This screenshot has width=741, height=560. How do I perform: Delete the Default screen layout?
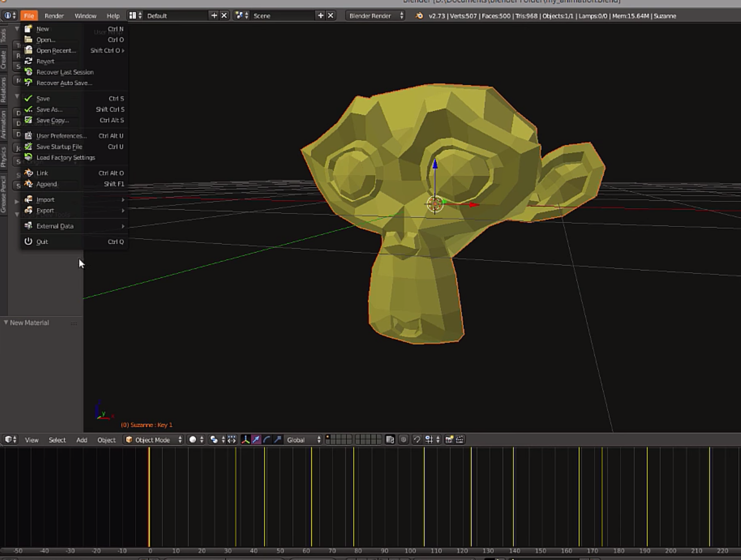[x=224, y=16]
